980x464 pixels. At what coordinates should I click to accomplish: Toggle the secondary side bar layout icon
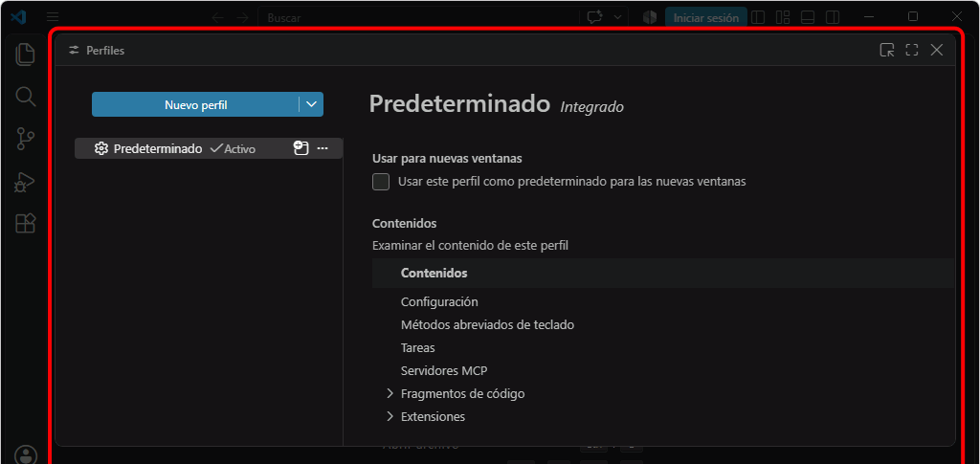(x=832, y=17)
